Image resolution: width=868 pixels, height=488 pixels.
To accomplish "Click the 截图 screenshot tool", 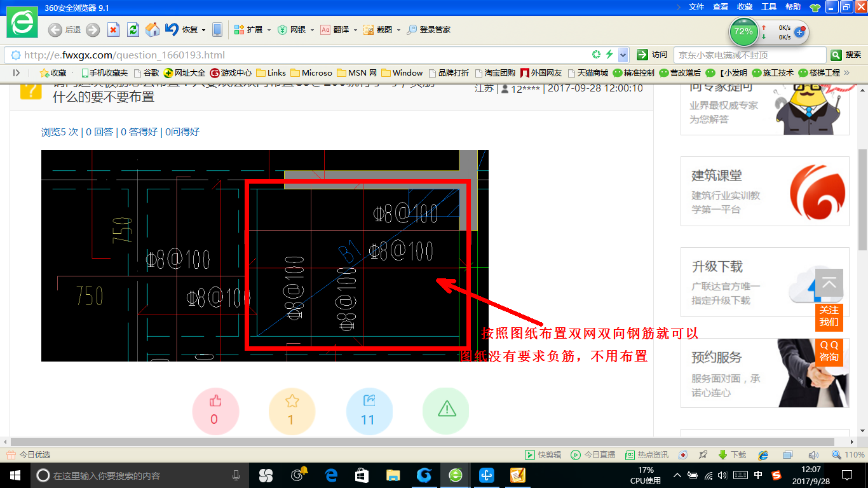I will click(378, 30).
